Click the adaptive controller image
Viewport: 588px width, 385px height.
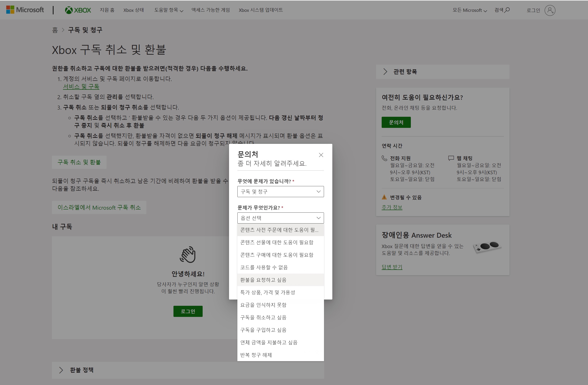(x=487, y=247)
